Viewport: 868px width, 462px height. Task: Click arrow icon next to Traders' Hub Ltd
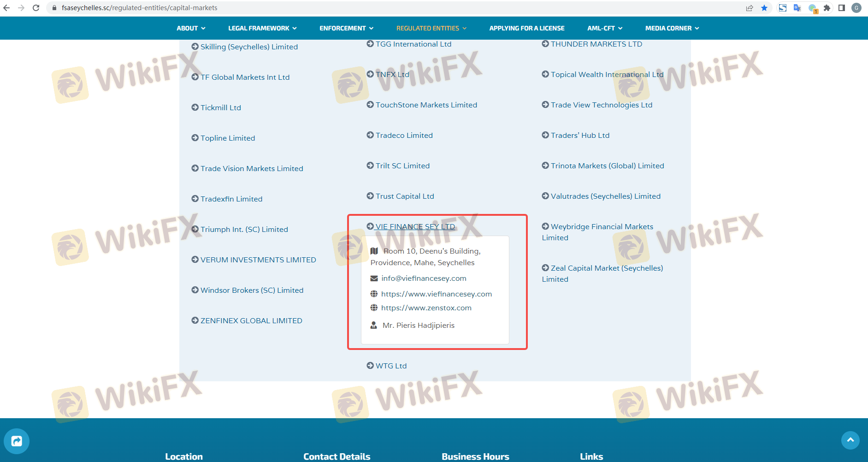coord(545,135)
